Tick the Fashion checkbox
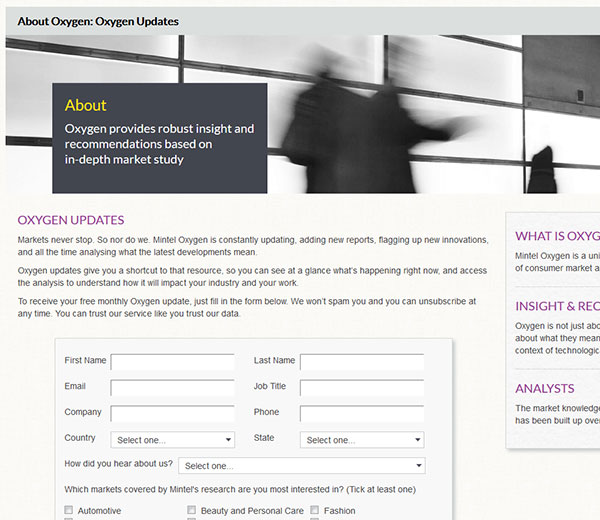 pos(315,510)
